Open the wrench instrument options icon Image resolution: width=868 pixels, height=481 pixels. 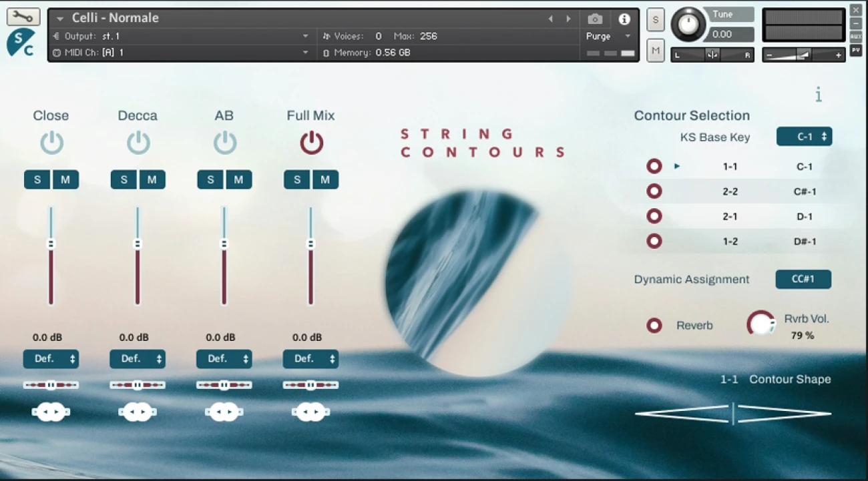(23, 17)
